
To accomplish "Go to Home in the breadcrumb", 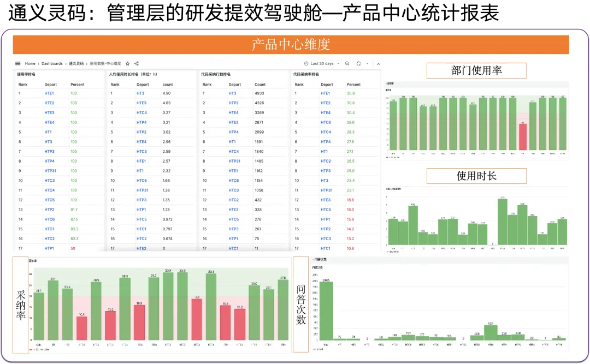I will [30, 63].
